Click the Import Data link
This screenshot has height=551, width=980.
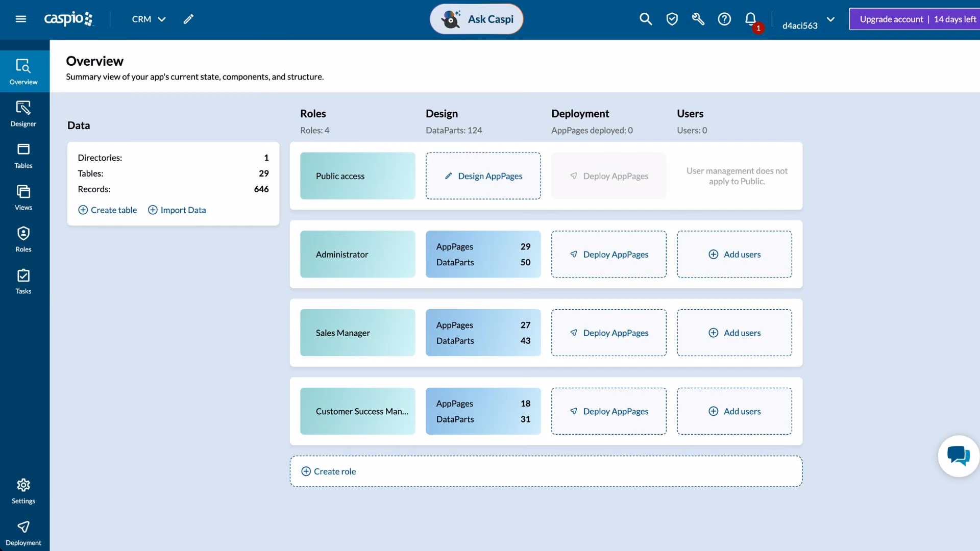coord(177,210)
